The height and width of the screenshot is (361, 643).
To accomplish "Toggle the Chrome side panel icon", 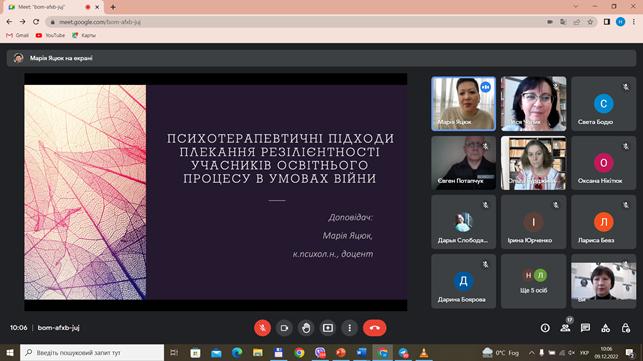I will click(x=607, y=22).
